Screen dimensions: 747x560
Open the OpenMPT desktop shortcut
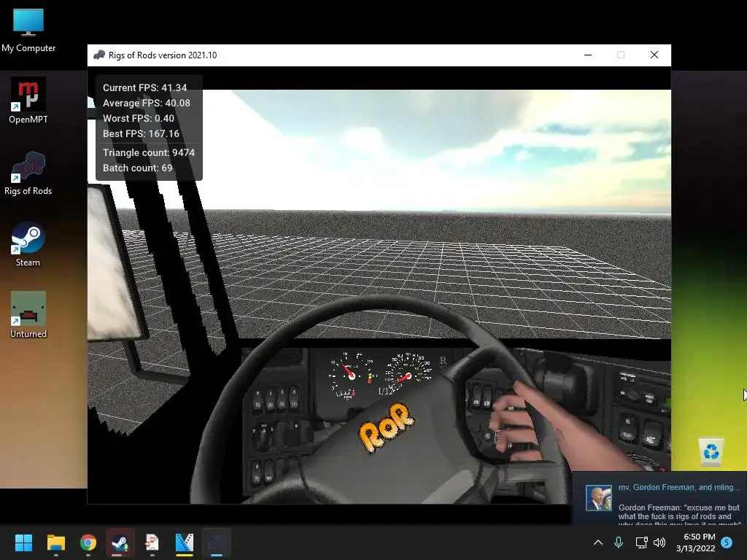click(x=28, y=101)
